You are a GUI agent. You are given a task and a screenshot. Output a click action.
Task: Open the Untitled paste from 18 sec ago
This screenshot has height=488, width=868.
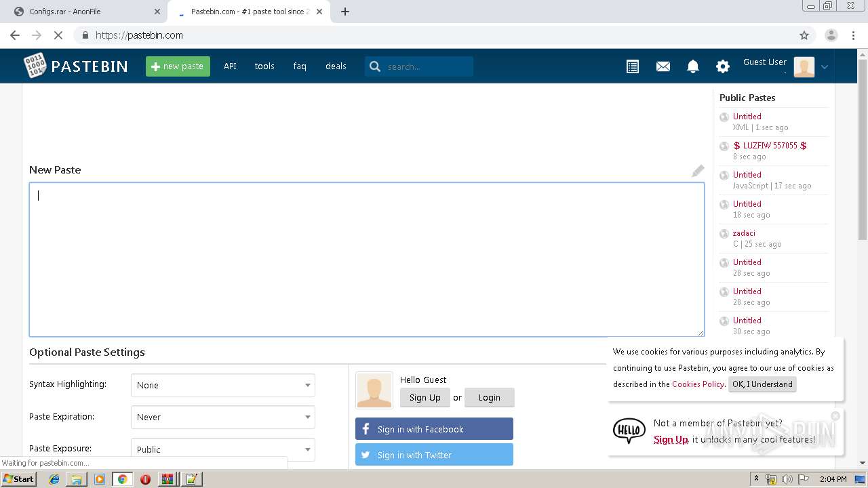click(x=747, y=203)
